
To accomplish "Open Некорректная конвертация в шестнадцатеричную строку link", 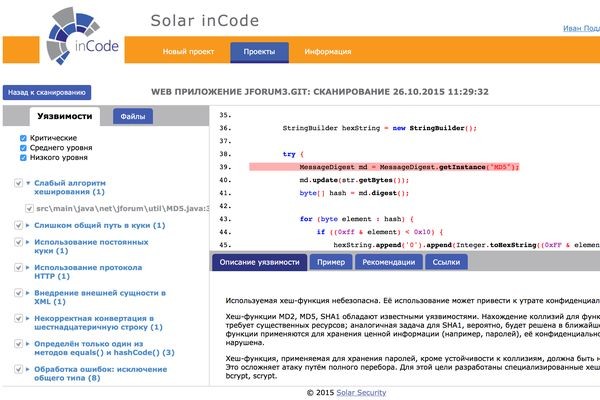I will point(98,323).
